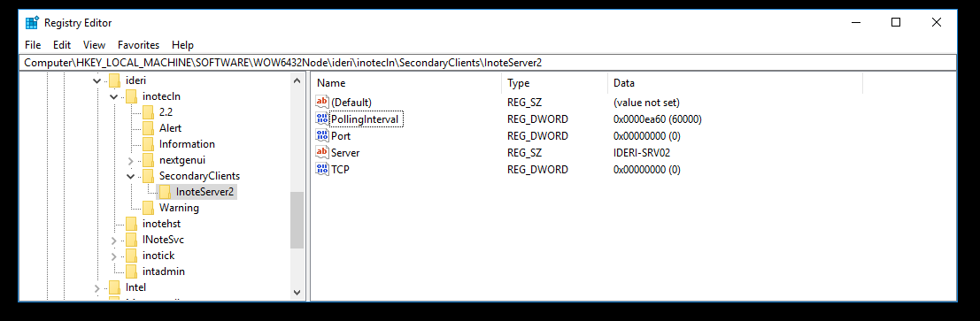
Task: Select the Server value name
Action: point(345,152)
